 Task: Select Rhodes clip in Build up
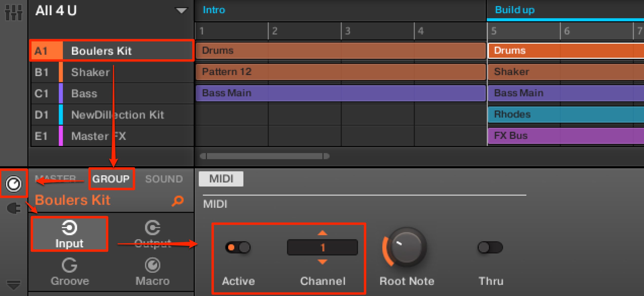[x=566, y=114]
